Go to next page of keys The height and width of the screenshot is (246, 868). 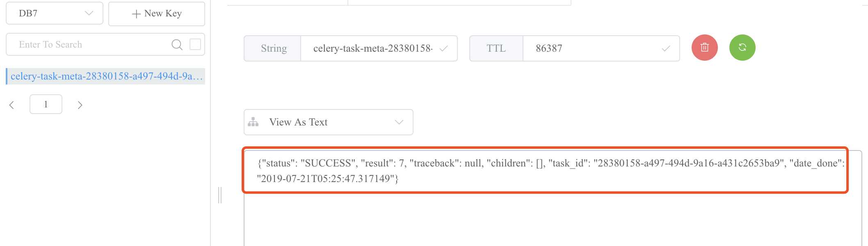click(x=80, y=105)
